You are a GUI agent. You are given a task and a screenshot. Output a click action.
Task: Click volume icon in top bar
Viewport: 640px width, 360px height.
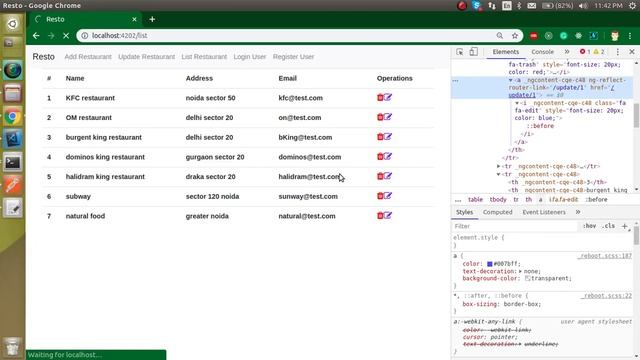[583, 5]
